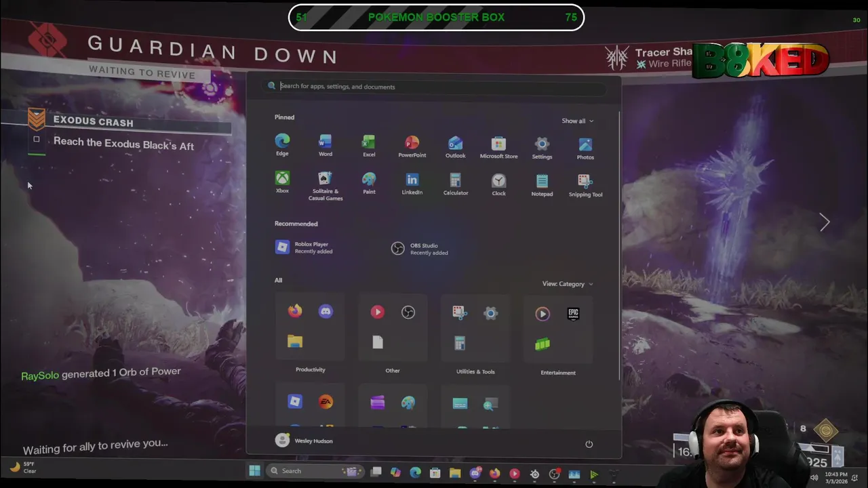Open LinkedIn pinned app
This screenshot has height=488, width=868.
coord(412,183)
